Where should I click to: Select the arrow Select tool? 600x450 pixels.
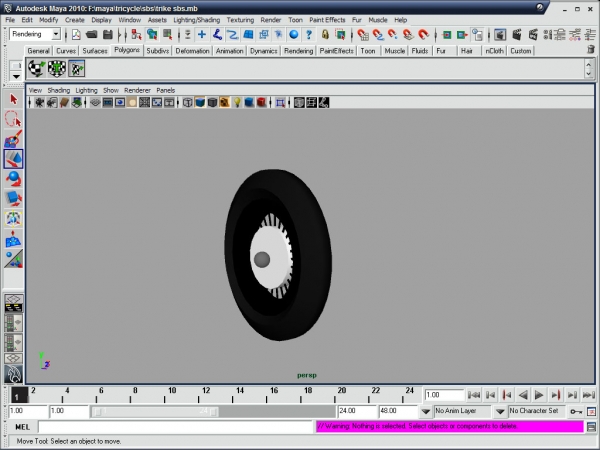click(x=13, y=99)
